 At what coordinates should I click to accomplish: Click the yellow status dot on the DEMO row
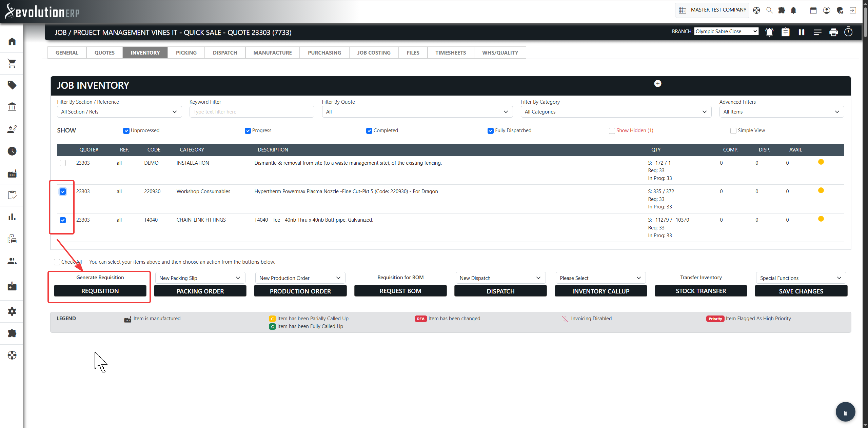click(821, 162)
